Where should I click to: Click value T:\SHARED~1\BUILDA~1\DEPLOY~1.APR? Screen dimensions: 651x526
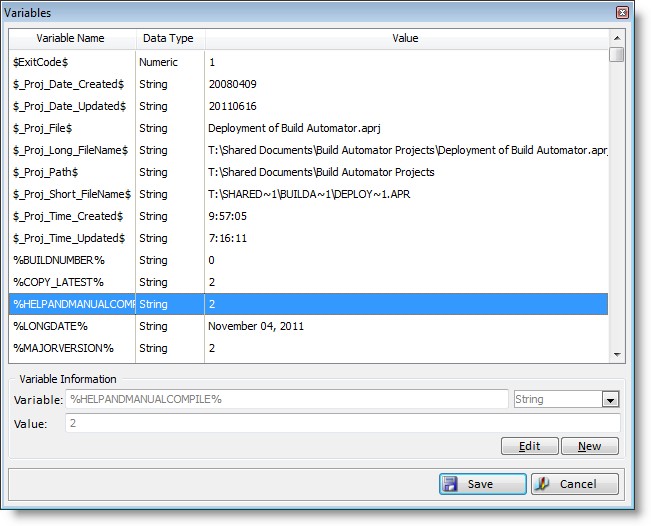309,194
